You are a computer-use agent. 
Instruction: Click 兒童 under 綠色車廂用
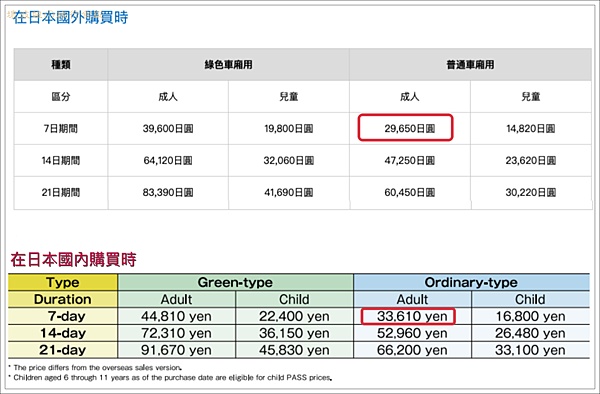[x=289, y=97]
